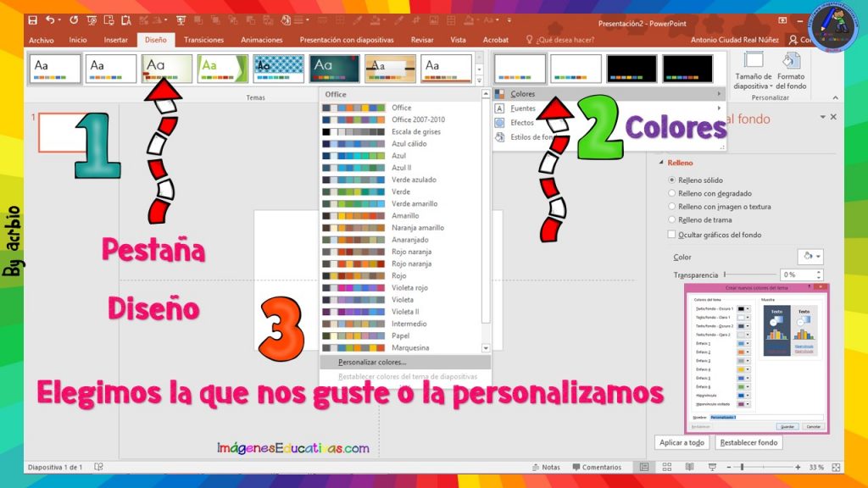
Task: Zoom out with the minus button
Action: point(728,468)
